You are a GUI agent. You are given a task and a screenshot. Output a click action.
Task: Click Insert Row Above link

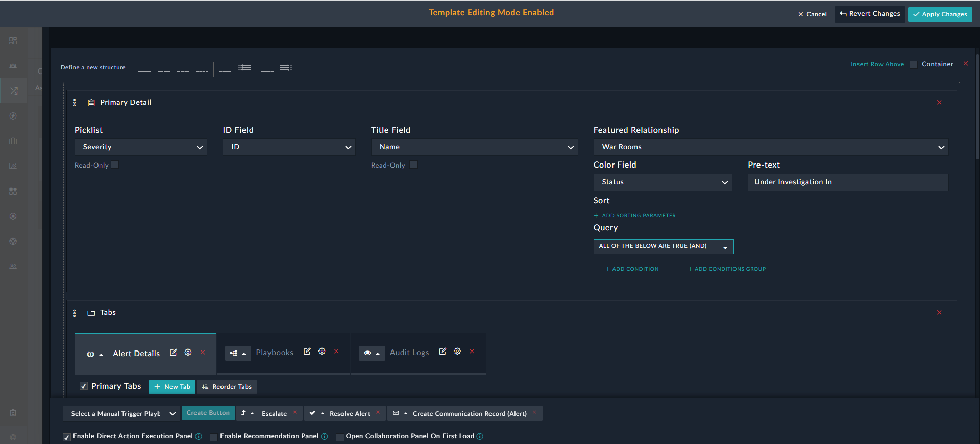(877, 64)
